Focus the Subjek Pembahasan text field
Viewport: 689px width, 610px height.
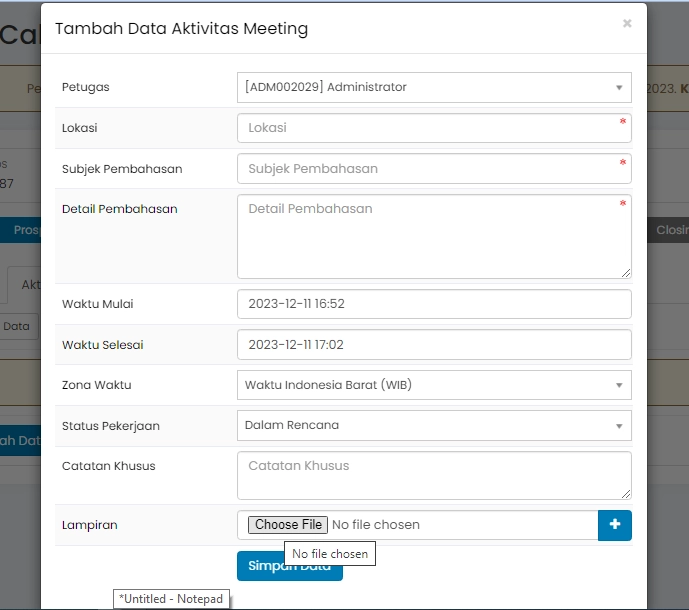click(434, 169)
